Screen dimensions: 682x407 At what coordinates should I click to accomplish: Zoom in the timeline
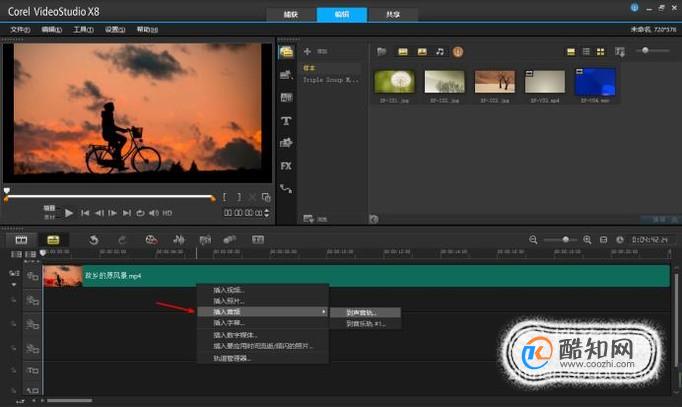(x=587, y=240)
